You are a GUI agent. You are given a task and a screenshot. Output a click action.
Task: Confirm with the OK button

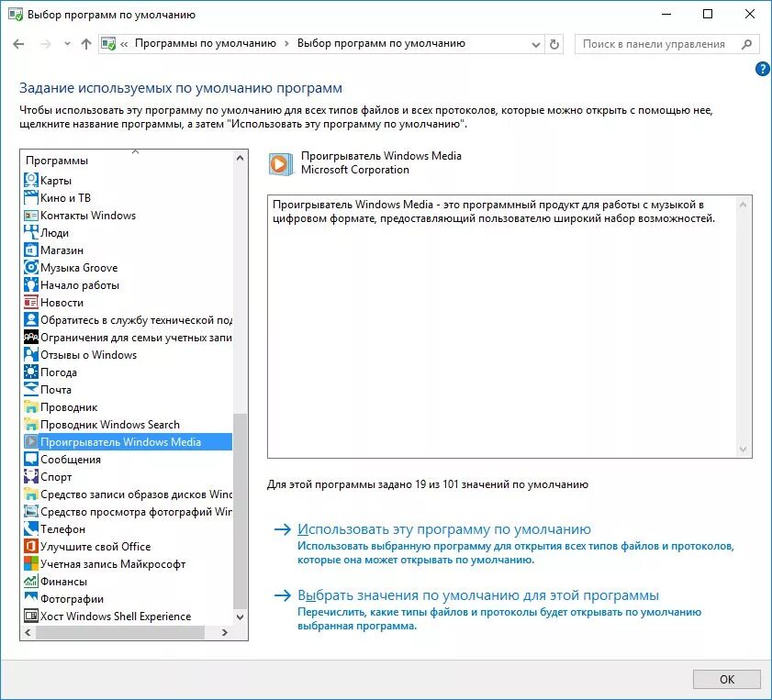[727, 679]
